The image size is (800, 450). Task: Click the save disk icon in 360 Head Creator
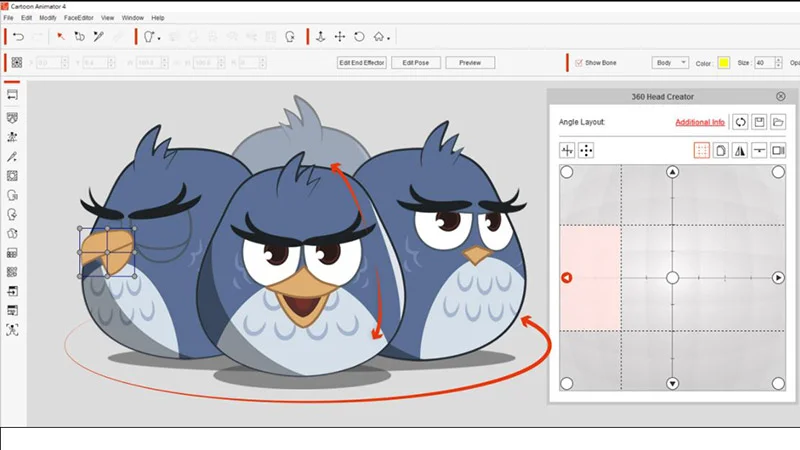(x=759, y=122)
